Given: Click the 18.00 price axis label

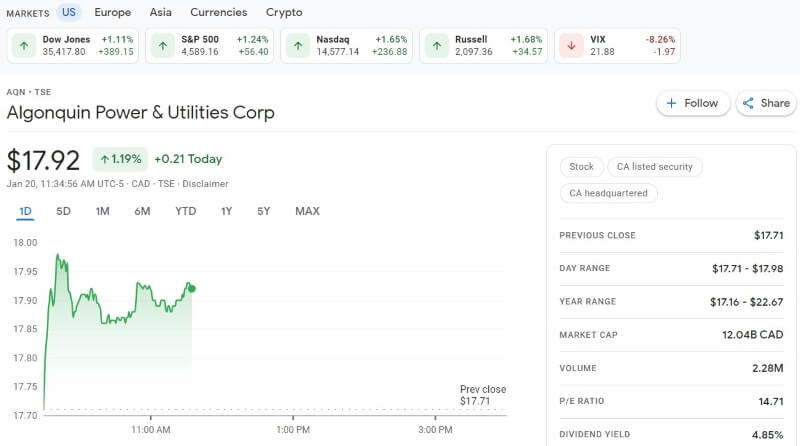Looking at the screenshot, I should click(x=26, y=242).
